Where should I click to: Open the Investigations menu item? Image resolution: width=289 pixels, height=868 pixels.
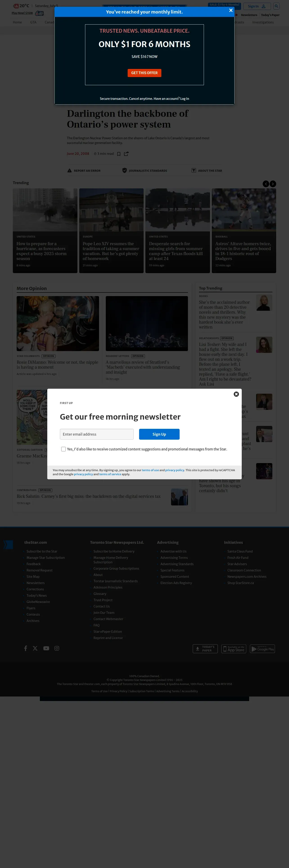tap(263, 22)
